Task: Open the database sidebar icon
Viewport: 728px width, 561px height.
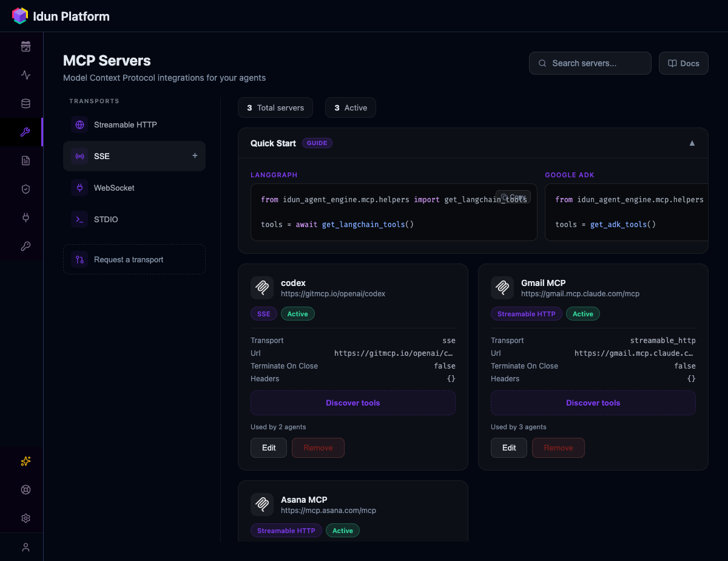Action: tap(25, 103)
